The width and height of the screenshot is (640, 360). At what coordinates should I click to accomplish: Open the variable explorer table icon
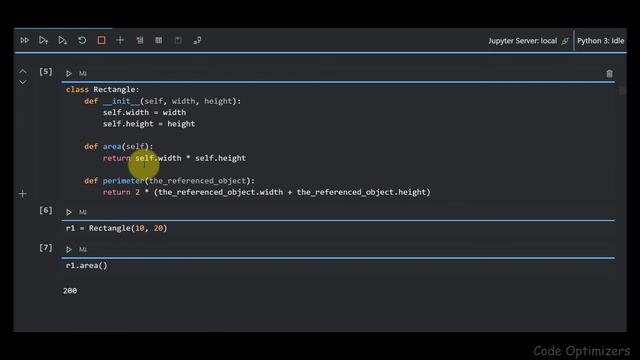point(159,40)
